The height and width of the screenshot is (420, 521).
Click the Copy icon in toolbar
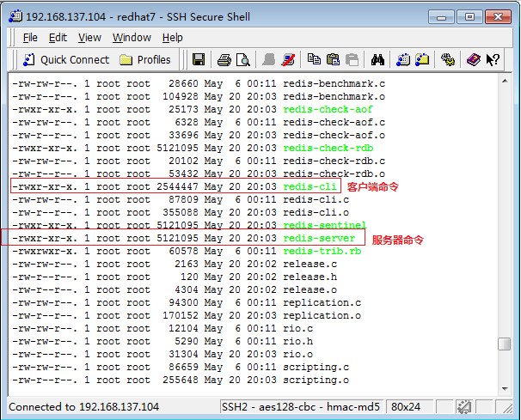tap(314, 60)
